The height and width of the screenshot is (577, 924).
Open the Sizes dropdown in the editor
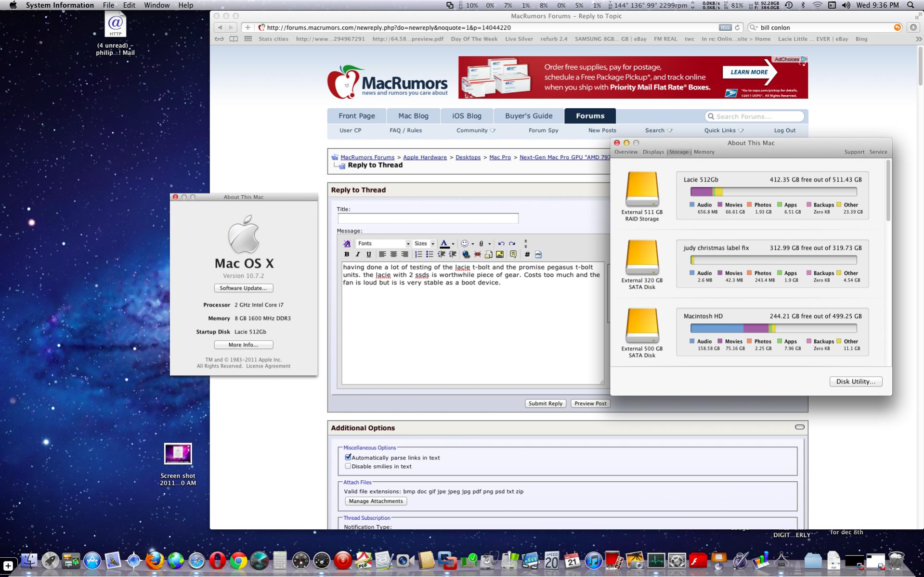point(424,244)
